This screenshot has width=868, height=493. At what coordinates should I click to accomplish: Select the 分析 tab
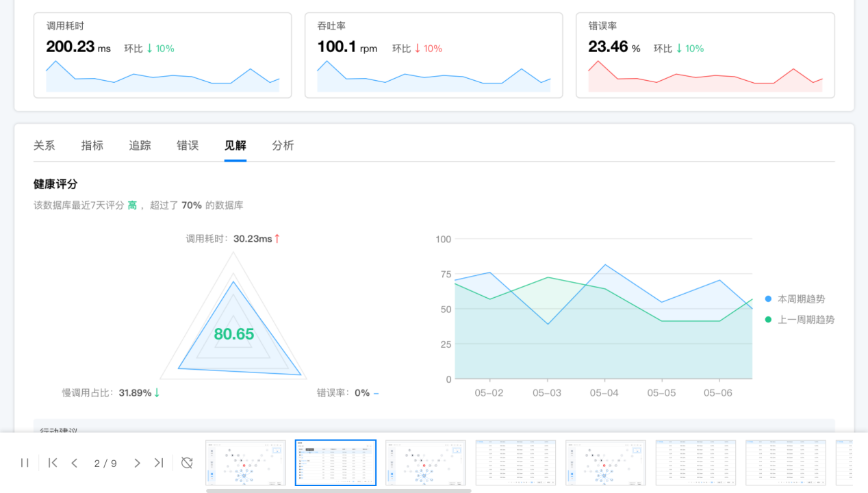pyautogui.click(x=283, y=145)
